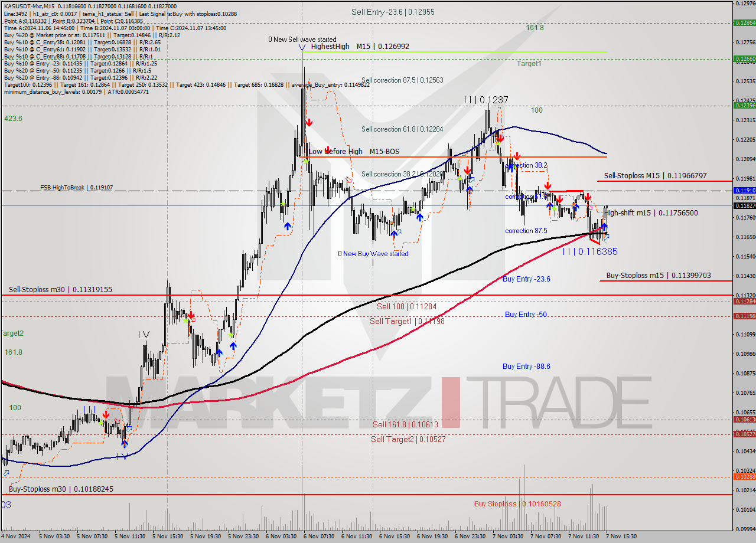756x543 pixels.
Task: Click the '7 Nov 03:30' time axis label
Action: click(508, 537)
